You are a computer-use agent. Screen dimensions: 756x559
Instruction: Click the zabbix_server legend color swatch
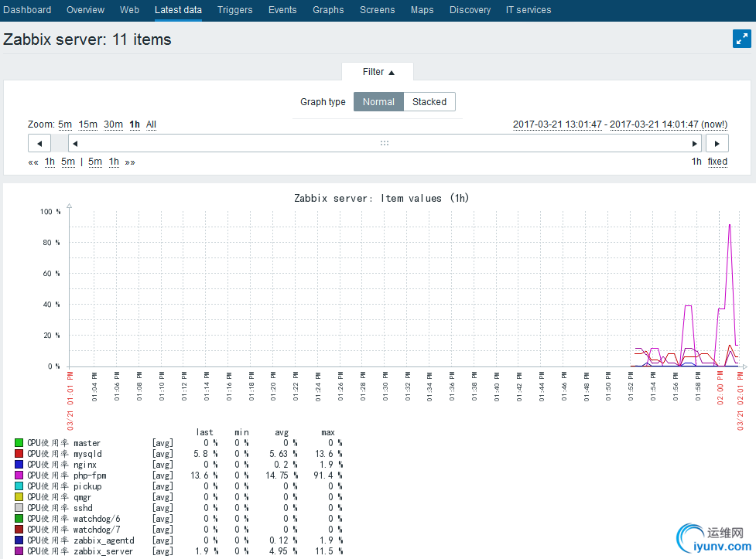pyautogui.click(x=19, y=550)
